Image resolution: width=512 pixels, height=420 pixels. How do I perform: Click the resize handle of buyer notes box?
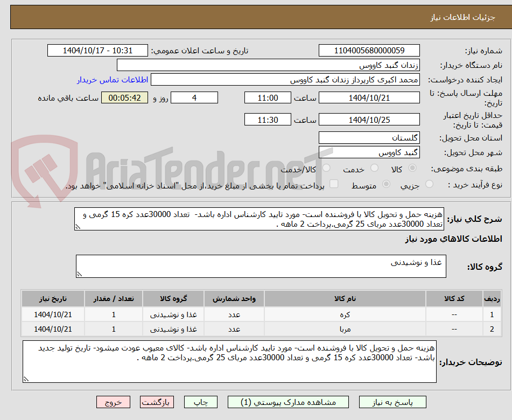pyautogui.click(x=26, y=379)
